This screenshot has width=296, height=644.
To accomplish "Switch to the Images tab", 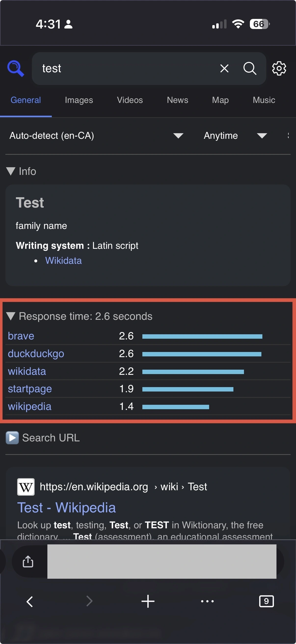I will pos(79,100).
